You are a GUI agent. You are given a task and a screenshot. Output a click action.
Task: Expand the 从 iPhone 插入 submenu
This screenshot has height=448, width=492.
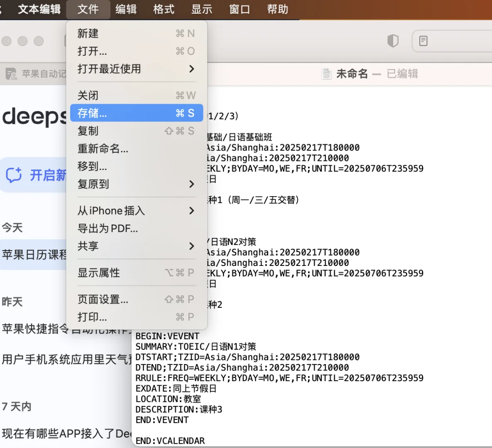137,211
